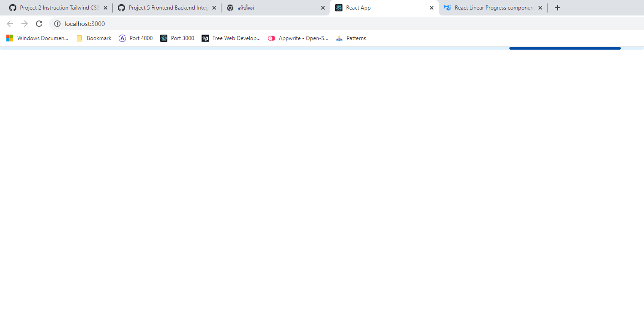The height and width of the screenshot is (317, 644).
Task: Open Free Web Development bookmark
Action: click(x=231, y=38)
